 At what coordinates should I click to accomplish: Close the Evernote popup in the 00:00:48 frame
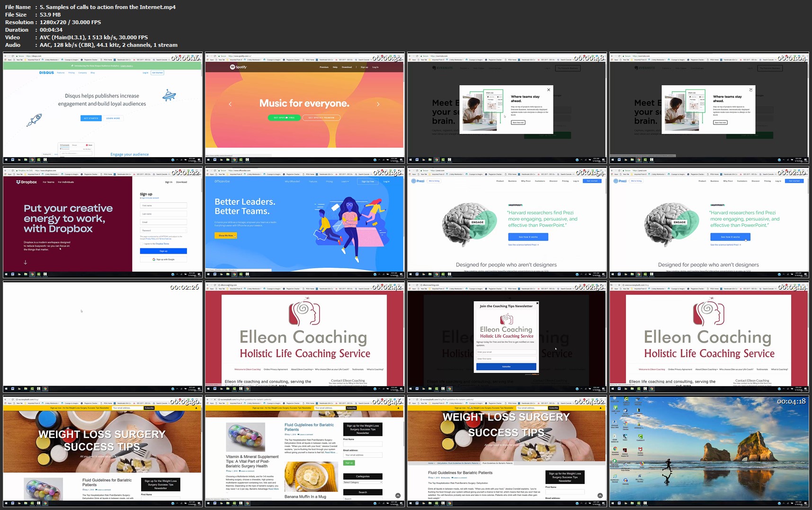click(x=549, y=89)
